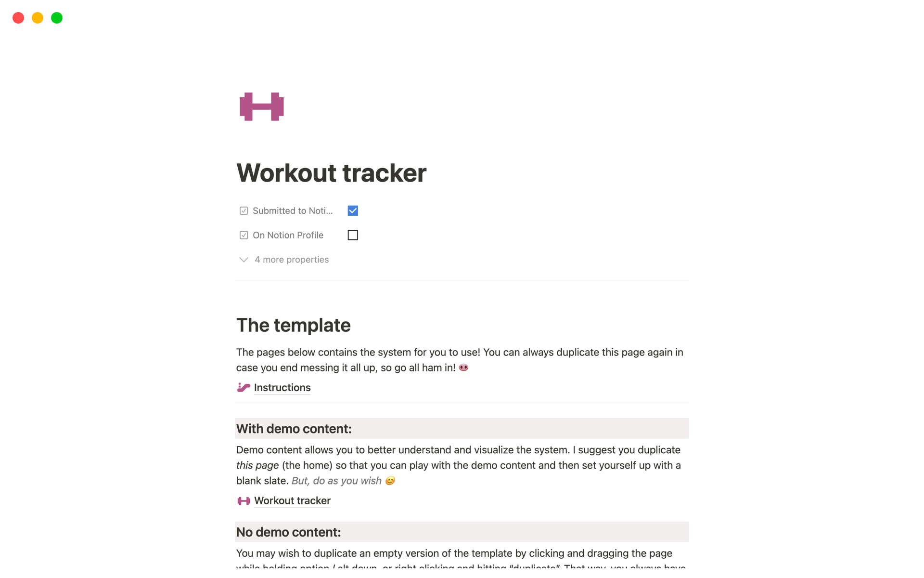Click the 'On Notion Profile' checkbox icon
The height and width of the screenshot is (578, 924).
coord(243,235)
